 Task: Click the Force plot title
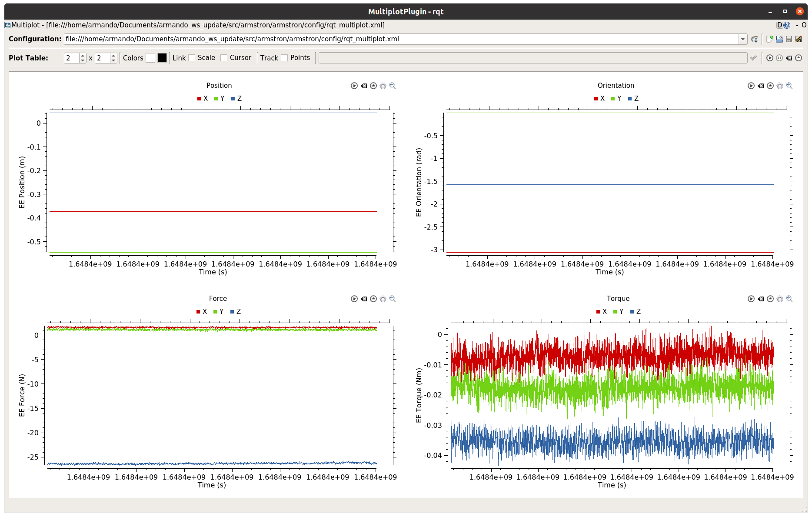pos(218,299)
